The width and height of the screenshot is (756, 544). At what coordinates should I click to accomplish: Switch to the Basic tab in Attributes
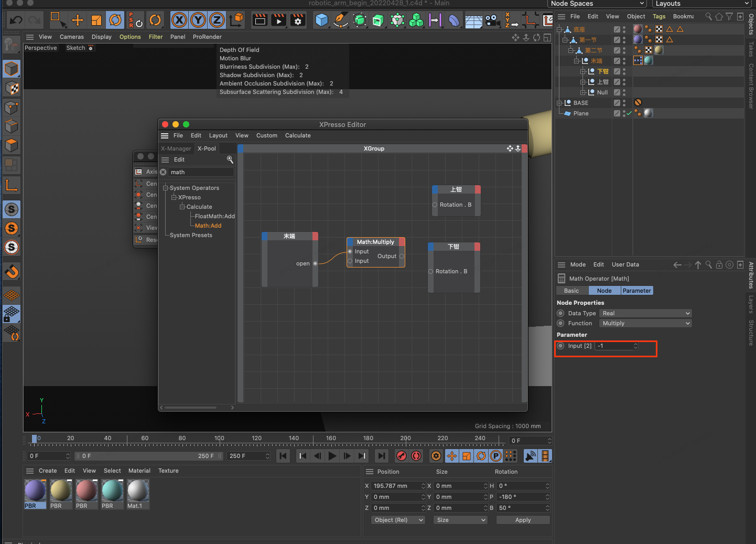coord(572,291)
